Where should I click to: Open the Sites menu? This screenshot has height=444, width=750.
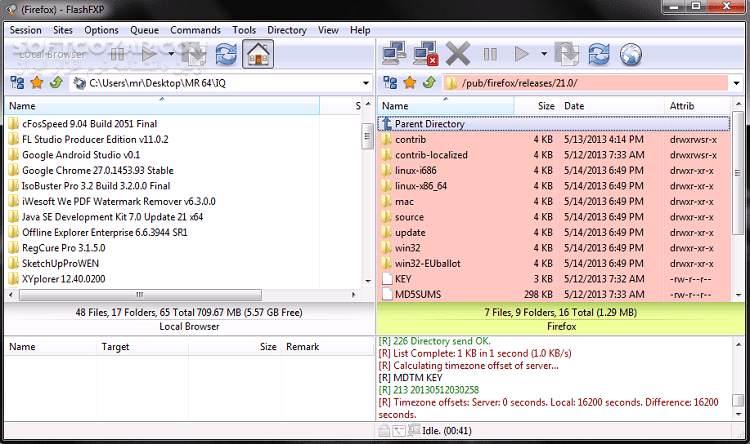(63, 30)
